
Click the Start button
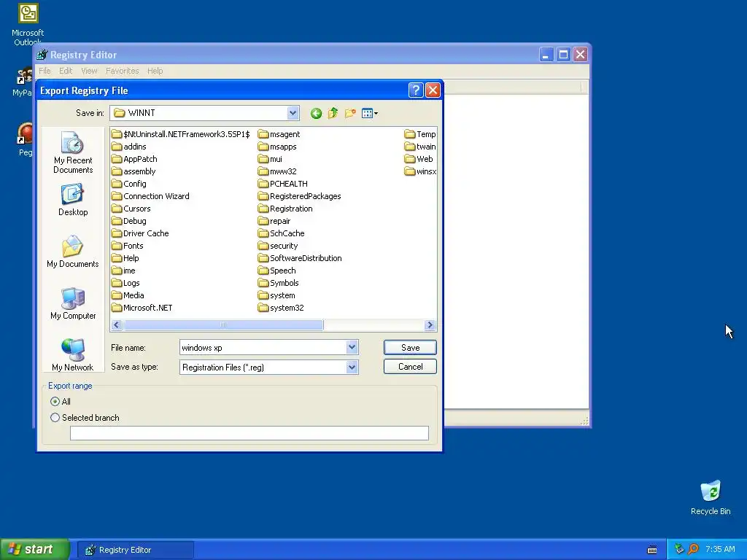pyautogui.click(x=35, y=550)
